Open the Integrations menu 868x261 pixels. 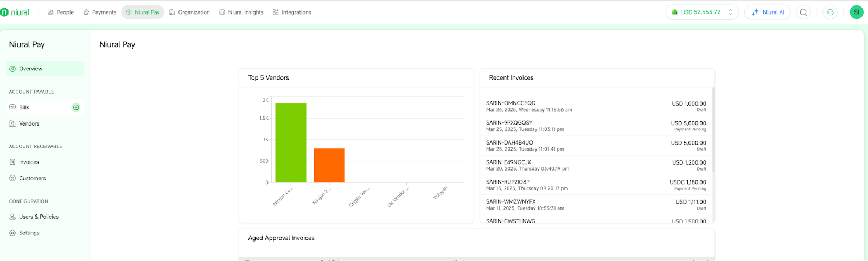pyautogui.click(x=292, y=12)
